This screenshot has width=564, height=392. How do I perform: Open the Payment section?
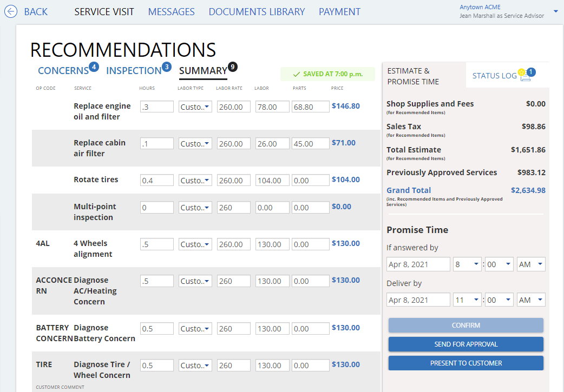pyautogui.click(x=339, y=11)
